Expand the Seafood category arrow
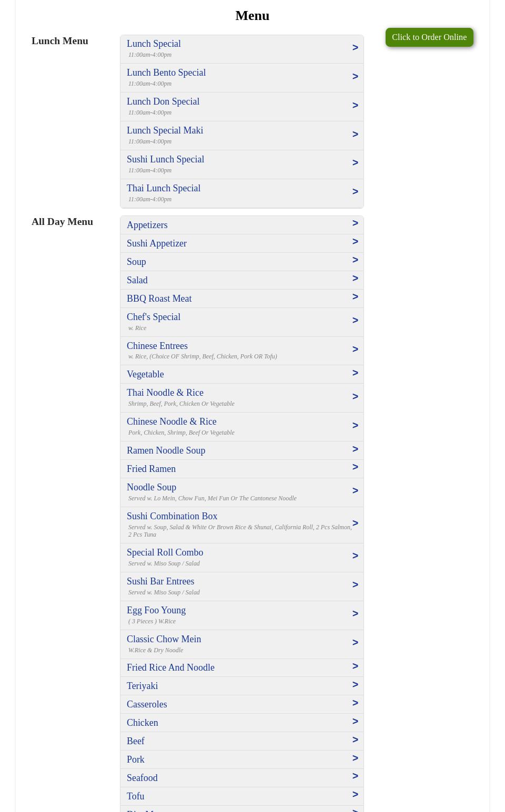The height and width of the screenshot is (812, 505). coord(355,776)
